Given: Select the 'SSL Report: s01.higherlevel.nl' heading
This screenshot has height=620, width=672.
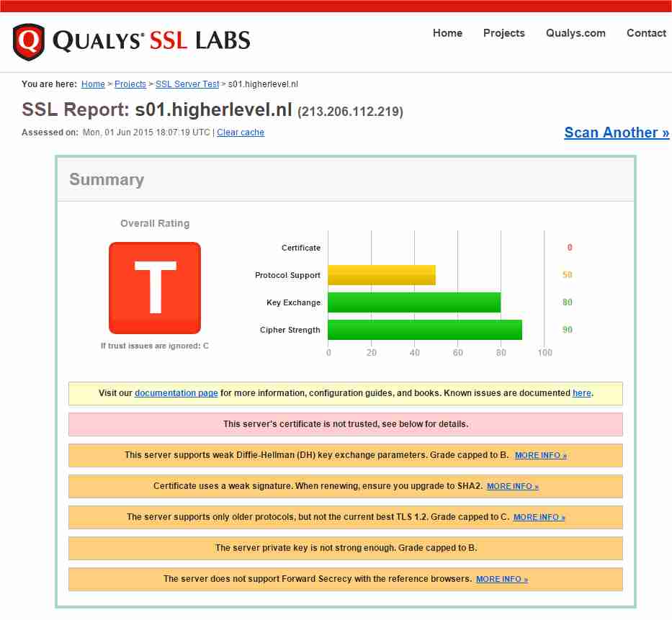Looking at the screenshot, I should (x=157, y=109).
